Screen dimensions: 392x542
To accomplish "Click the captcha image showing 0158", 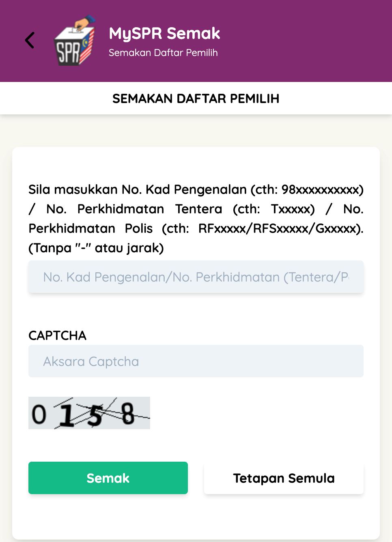I will click(x=89, y=413).
